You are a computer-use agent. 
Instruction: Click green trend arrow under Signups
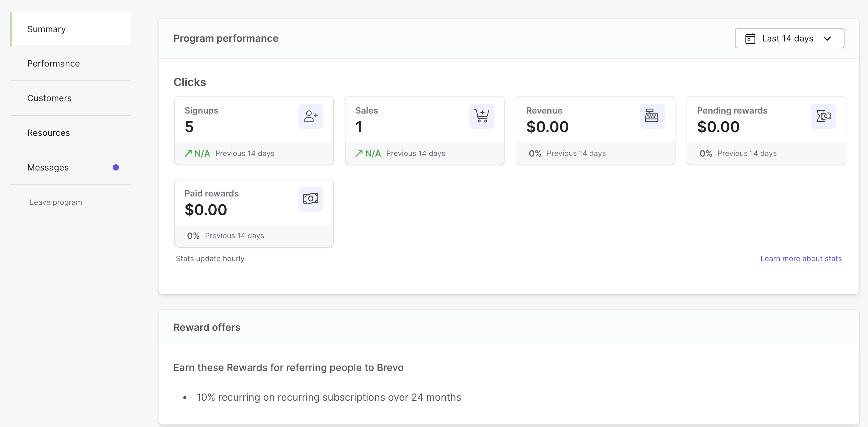click(188, 153)
